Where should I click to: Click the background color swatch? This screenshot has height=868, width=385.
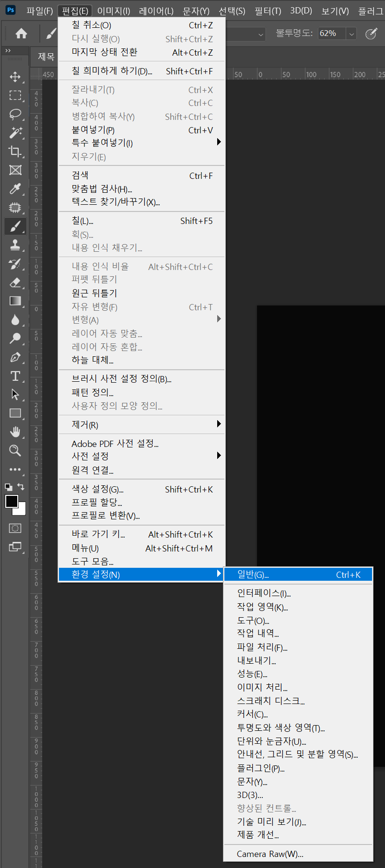pos(22,511)
